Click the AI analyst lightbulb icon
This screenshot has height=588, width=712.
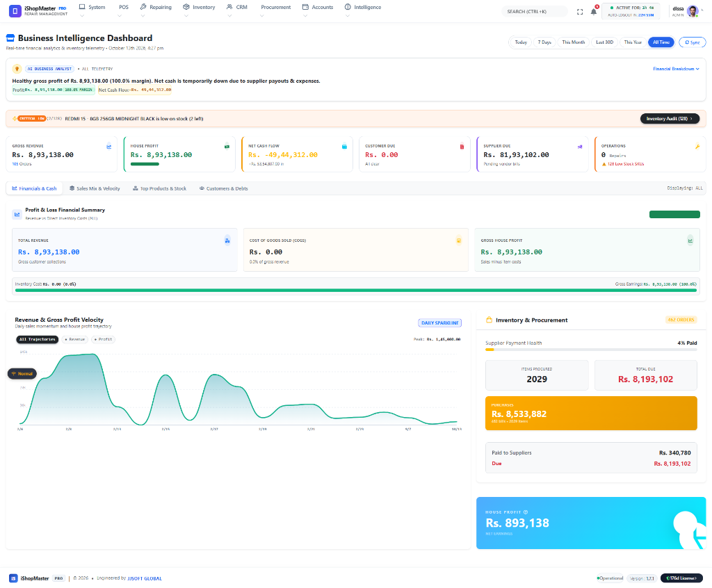17,69
